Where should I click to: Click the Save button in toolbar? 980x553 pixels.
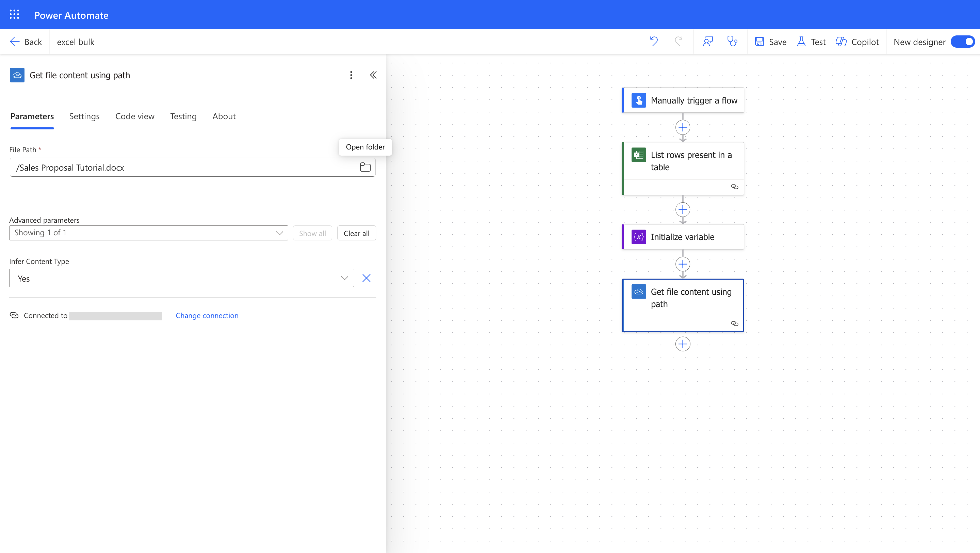[771, 42]
